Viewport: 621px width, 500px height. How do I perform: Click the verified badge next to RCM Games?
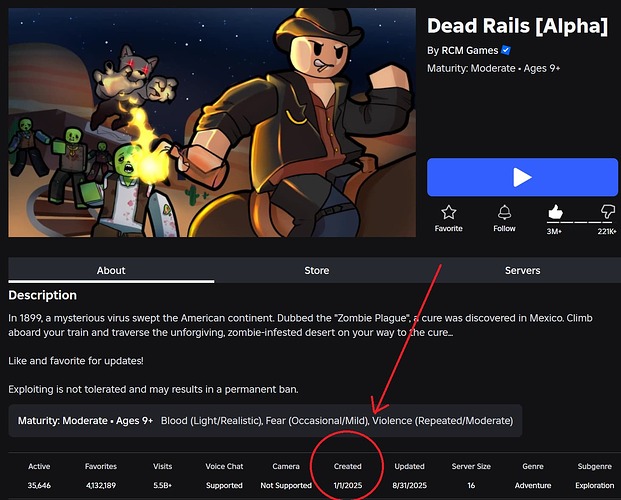tap(506, 50)
